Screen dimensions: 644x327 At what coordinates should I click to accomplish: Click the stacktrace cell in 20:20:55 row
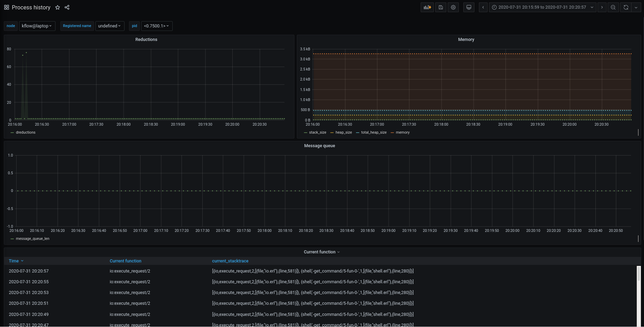tap(313, 282)
